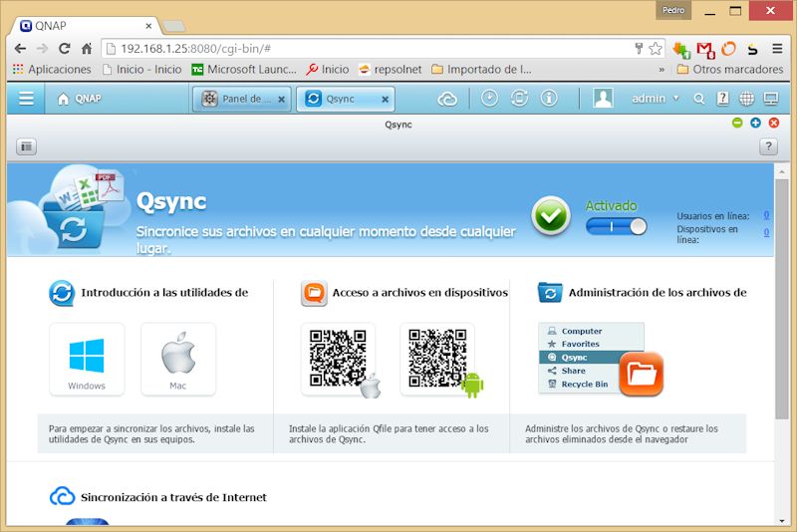Minimize the Qsync window with green button
Viewport: 797px width, 532px height.
(737, 123)
